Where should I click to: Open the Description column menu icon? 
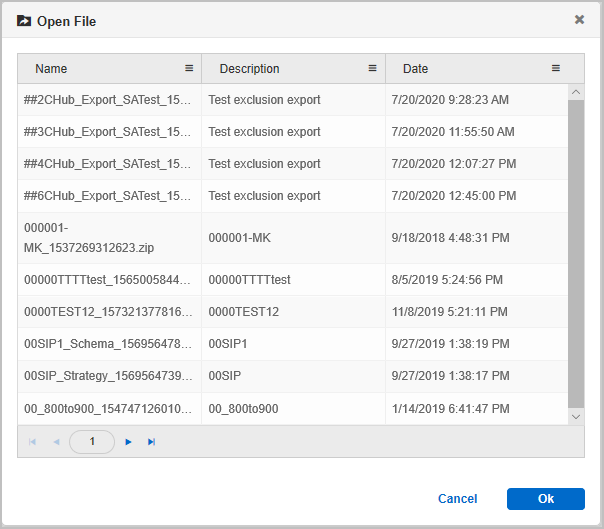[372, 68]
